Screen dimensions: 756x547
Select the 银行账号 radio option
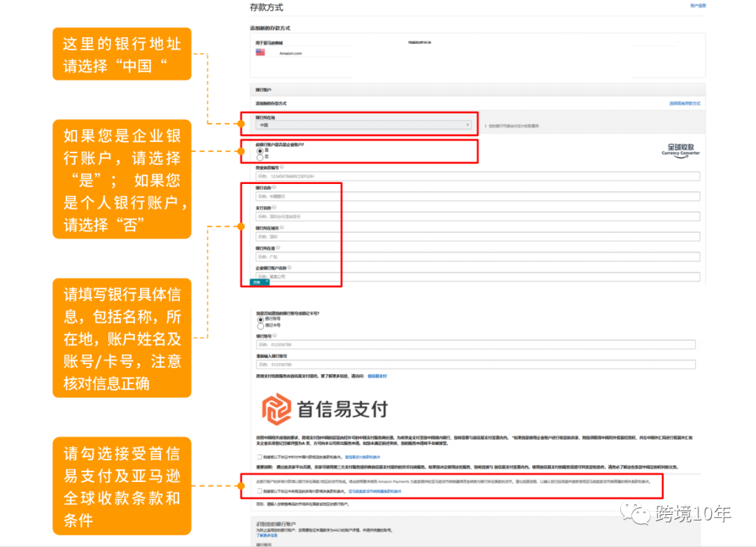[x=260, y=319]
